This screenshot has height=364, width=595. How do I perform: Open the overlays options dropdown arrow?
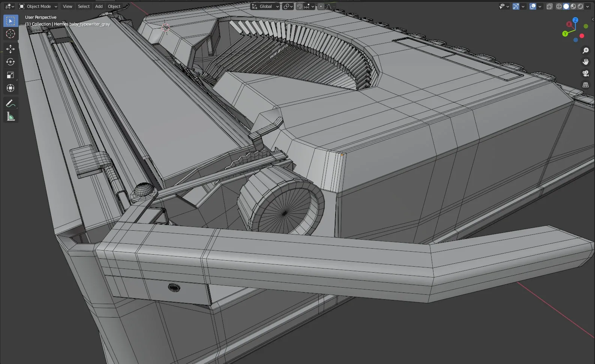pyautogui.click(x=540, y=6)
